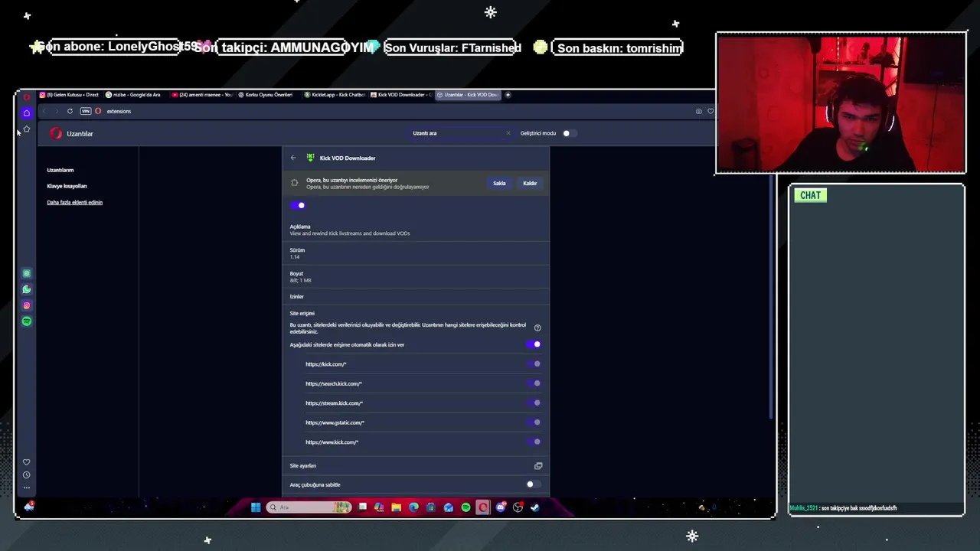
Task: Open the Windows Start button
Action: click(x=256, y=507)
